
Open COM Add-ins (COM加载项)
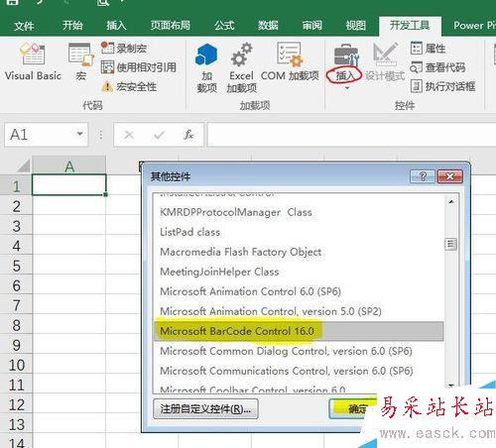[290, 62]
